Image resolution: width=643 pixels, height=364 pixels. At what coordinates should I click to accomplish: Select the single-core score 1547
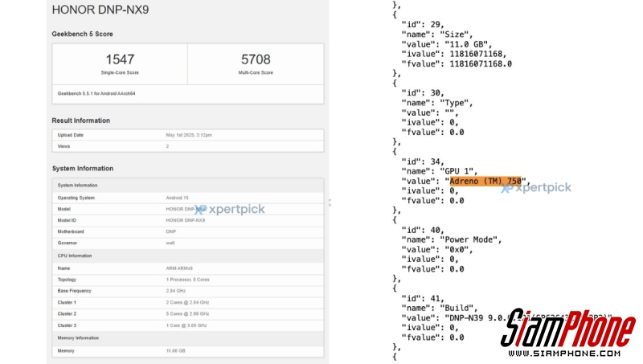[x=120, y=59]
